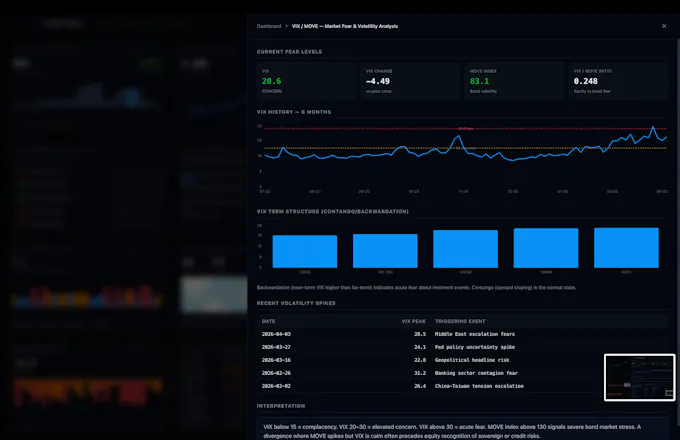The image size is (680, 440).
Task: Click the 28.5 VIX peak value
Action: click(x=420, y=334)
